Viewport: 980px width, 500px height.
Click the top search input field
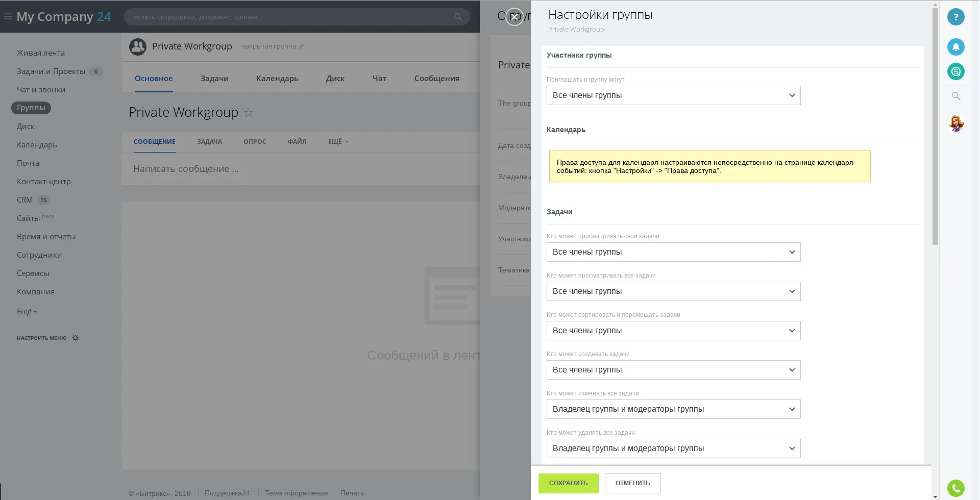291,17
